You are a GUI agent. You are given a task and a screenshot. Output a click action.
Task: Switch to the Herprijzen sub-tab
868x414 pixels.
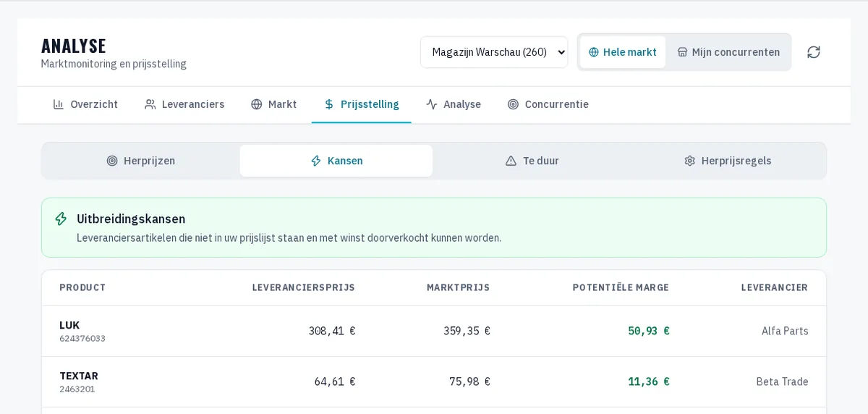(140, 161)
